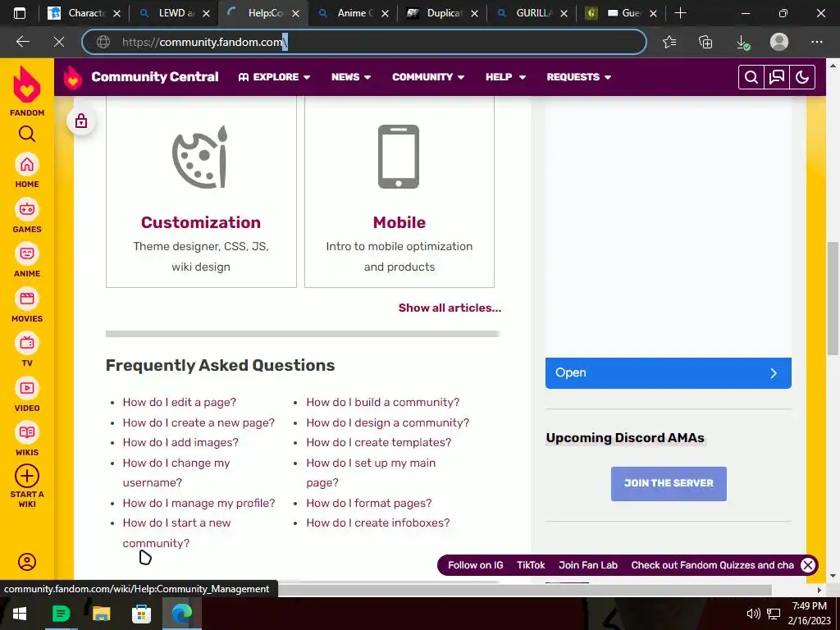Open Movies section in sidebar
The height and width of the screenshot is (630, 840).
pyautogui.click(x=27, y=305)
